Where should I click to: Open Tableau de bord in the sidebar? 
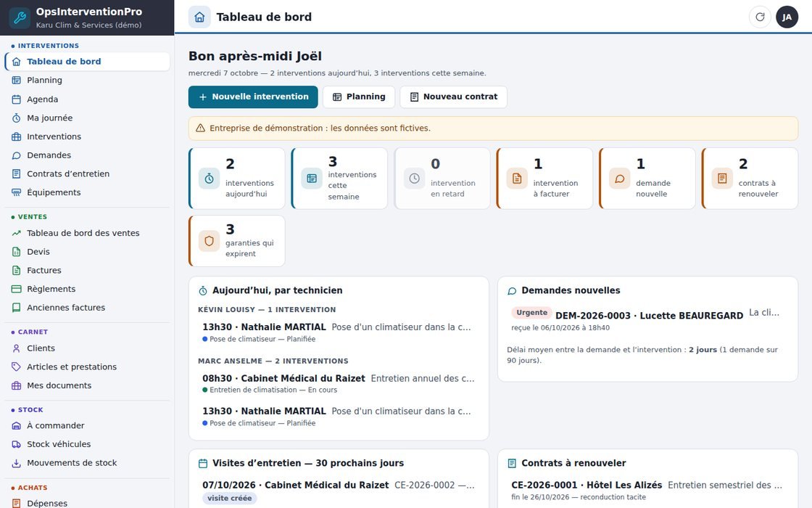tap(88, 61)
